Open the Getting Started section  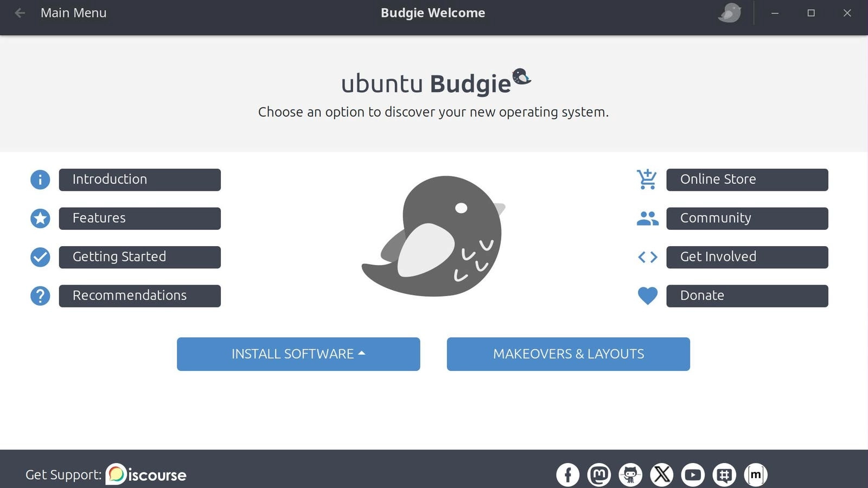(x=139, y=257)
